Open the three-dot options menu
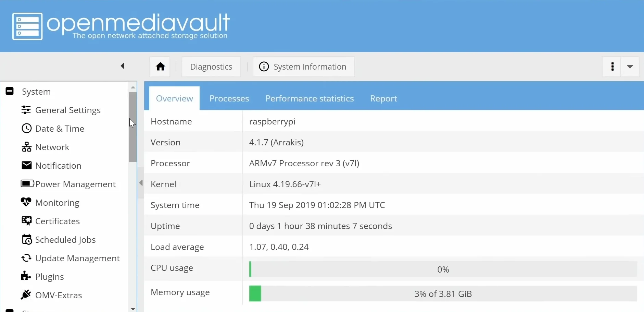Screen dimensions: 644x312 click(x=612, y=67)
